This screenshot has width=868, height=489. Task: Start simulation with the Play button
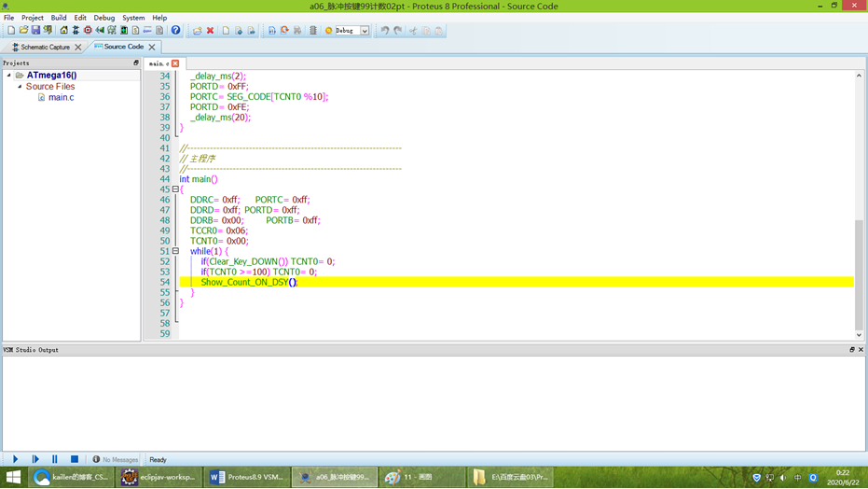(x=16, y=459)
